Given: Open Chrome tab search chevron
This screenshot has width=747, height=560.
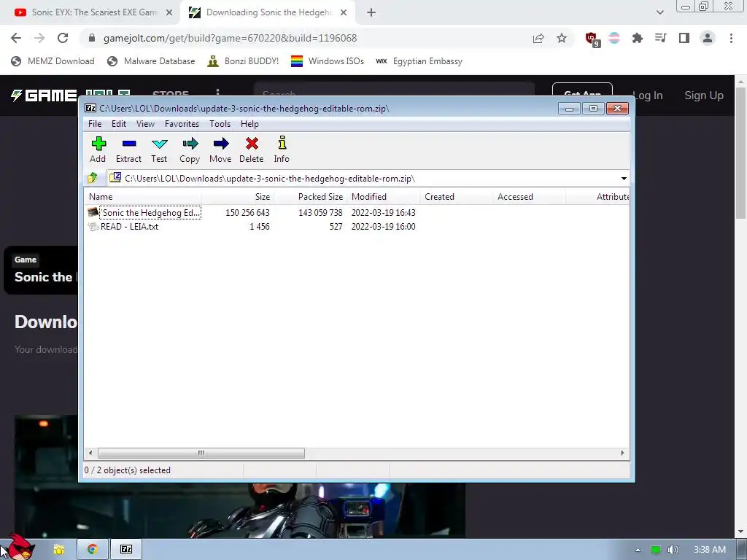Looking at the screenshot, I should point(659,12).
